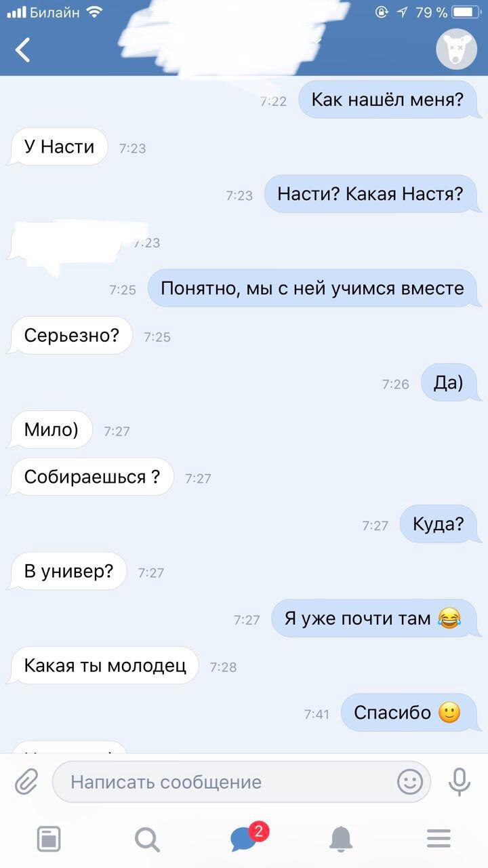
Task: Open the notifications bell tab
Action: [x=341, y=840]
